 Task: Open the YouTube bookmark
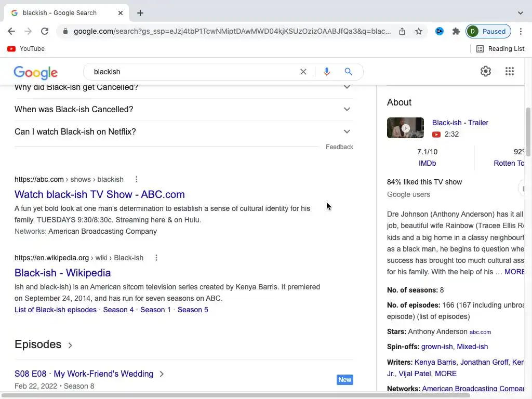26,49
